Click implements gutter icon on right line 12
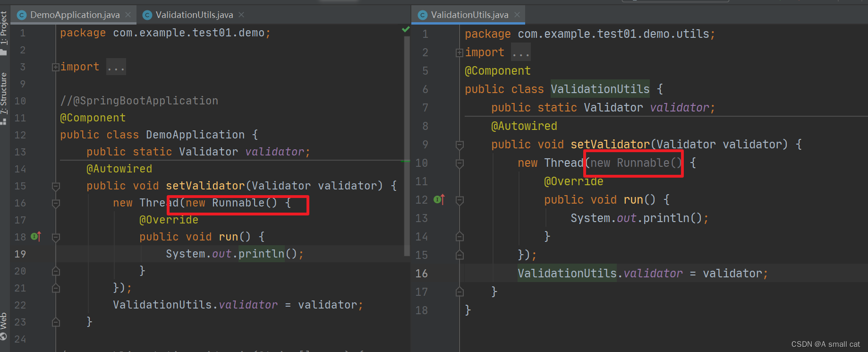The image size is (868, 352). [439, 199]
